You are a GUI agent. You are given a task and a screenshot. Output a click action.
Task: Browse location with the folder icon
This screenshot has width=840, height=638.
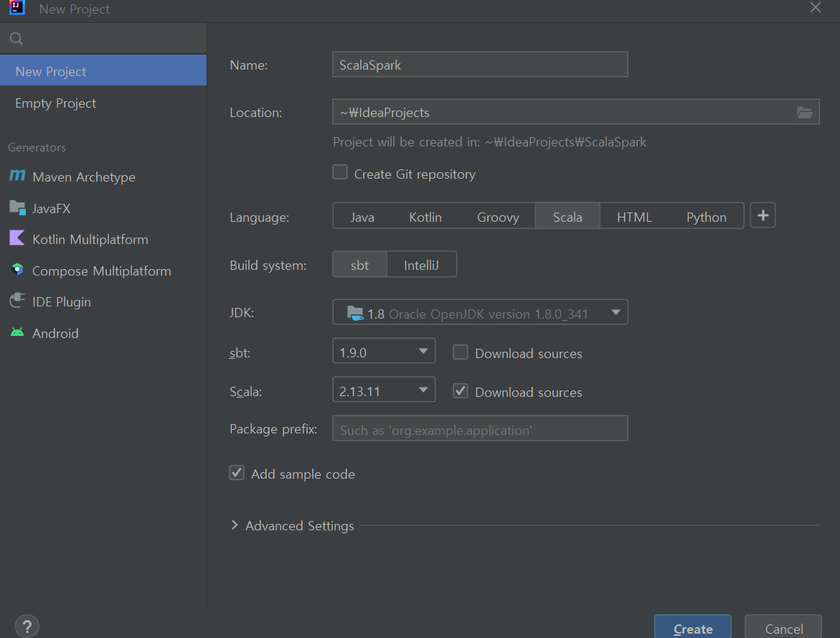pyautogui.click(x=805, y=112)
